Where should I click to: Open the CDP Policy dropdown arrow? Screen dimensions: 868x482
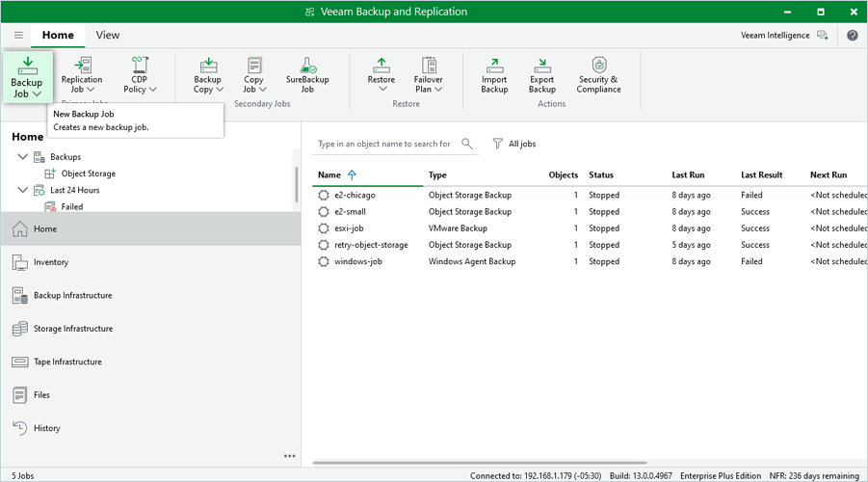(153, 90)
